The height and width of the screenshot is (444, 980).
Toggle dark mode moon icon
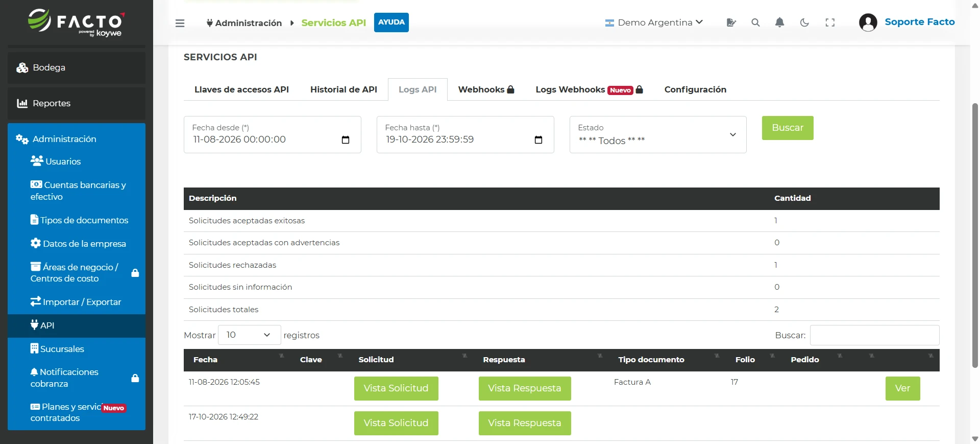[804, 22]
